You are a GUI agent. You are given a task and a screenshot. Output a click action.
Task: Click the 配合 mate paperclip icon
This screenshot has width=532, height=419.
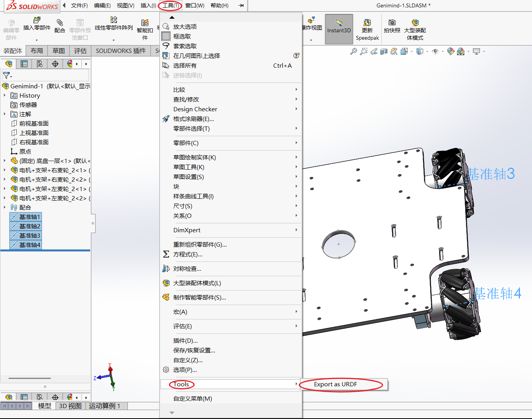pyautogui.click(x=60, y=23)
